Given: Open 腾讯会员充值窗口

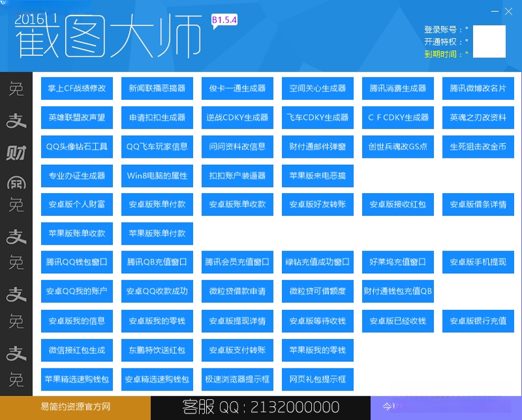Looking at the screenshot, I should pos(238,262).
